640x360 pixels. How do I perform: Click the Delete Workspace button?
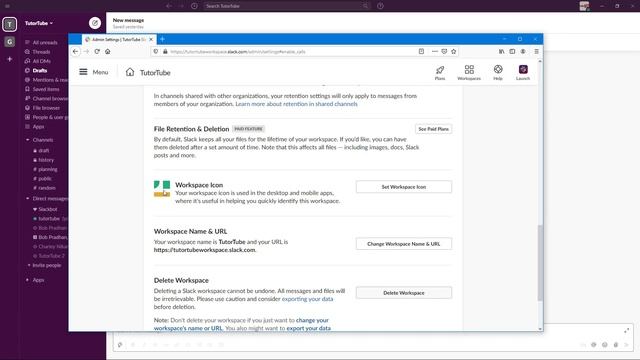(404, 293)
